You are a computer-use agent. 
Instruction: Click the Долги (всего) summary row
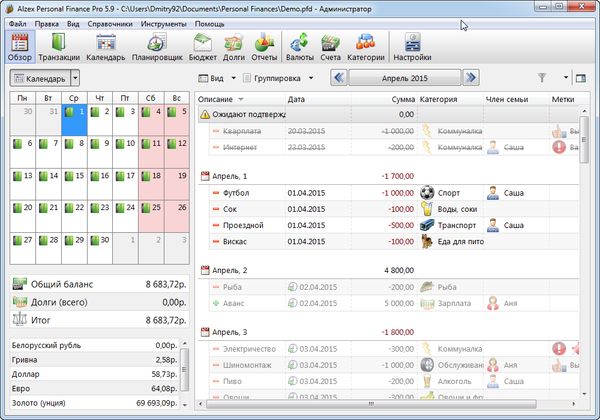point(99,302)
